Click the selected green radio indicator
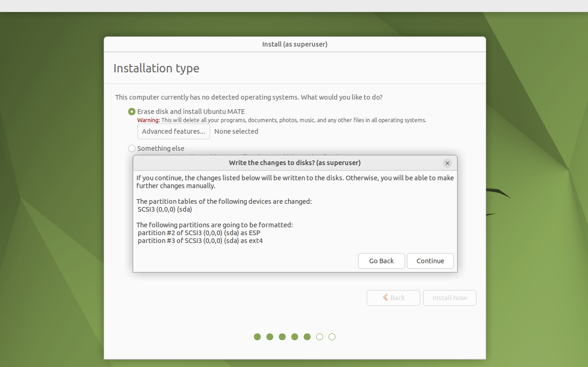 (132, 111)
